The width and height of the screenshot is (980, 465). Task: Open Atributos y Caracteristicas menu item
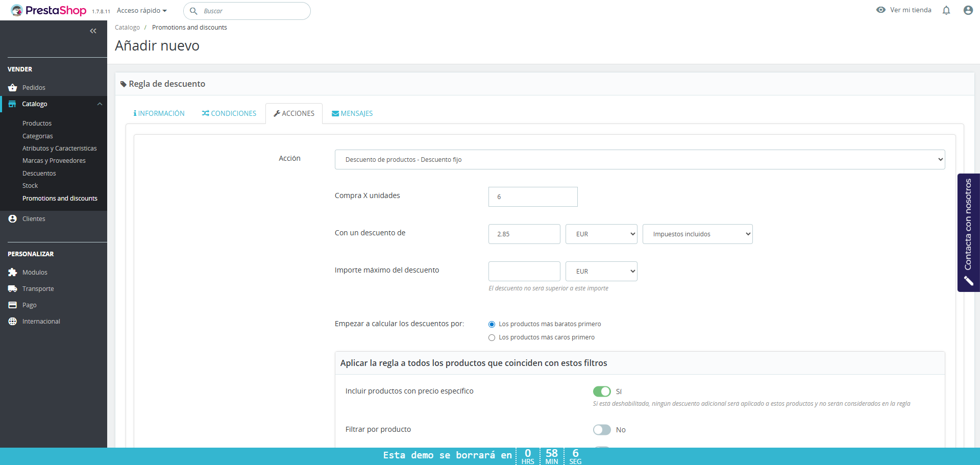[60, 149]
